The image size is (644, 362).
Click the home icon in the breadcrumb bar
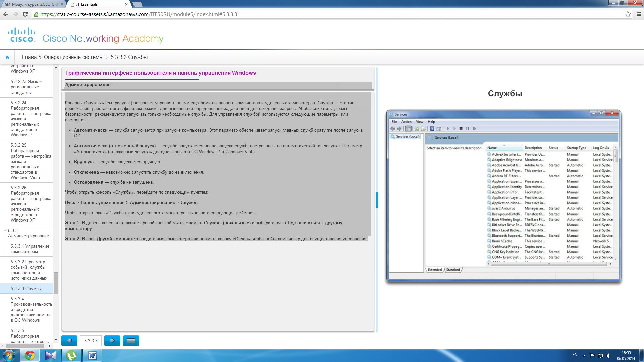coord(7,57)
